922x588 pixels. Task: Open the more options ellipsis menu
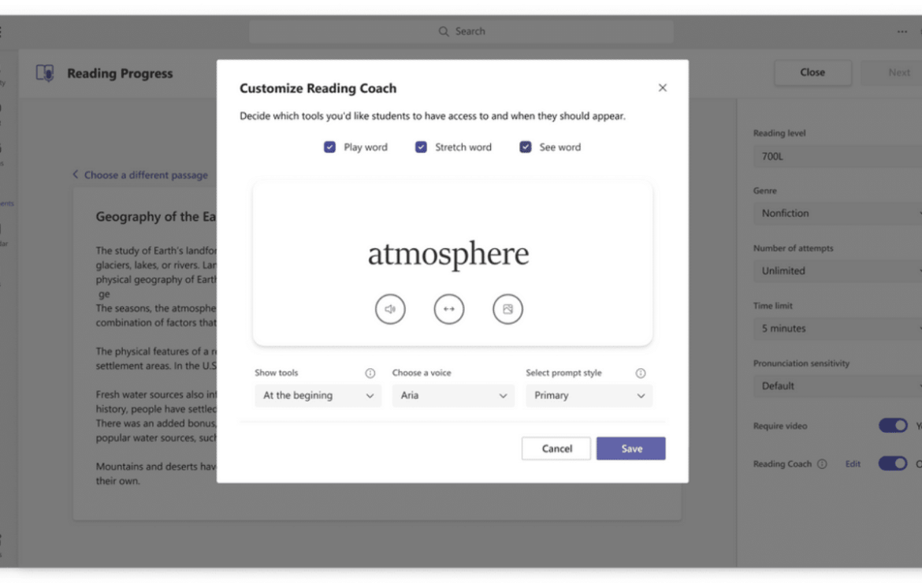(902, 32)
